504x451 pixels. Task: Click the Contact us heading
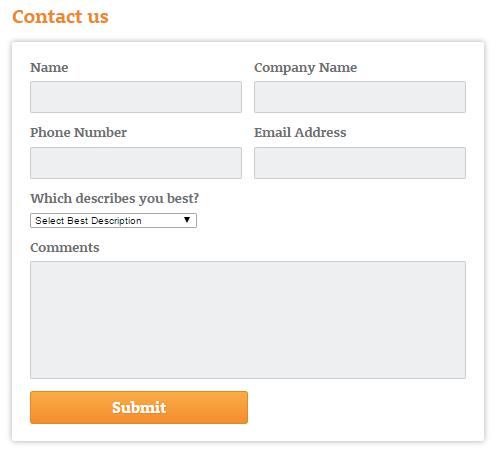[x=60, y=17]
